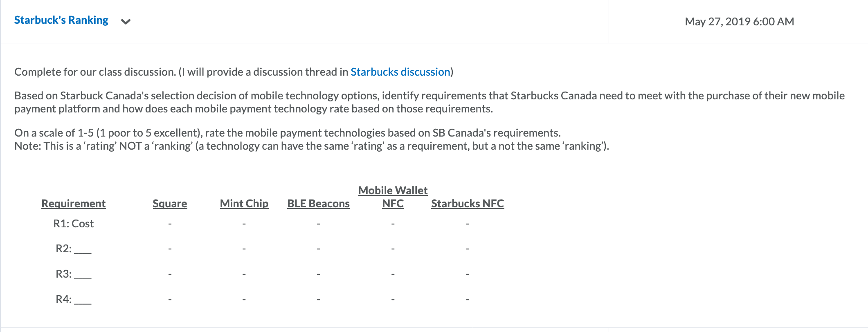Click the Mint Chip column header
This screenshot has width=868, height=332.
click(x=244, y=204)
